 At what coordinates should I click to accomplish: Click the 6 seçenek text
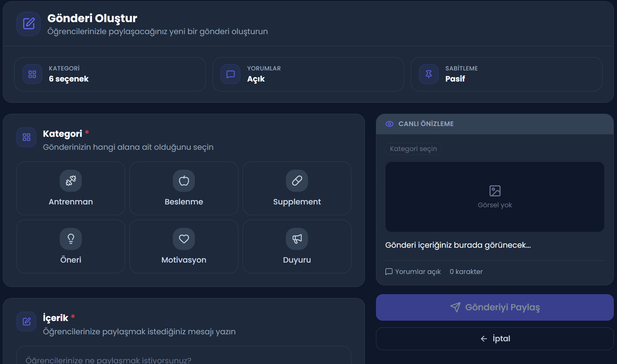pyautogui.click(x=69, y=79)
